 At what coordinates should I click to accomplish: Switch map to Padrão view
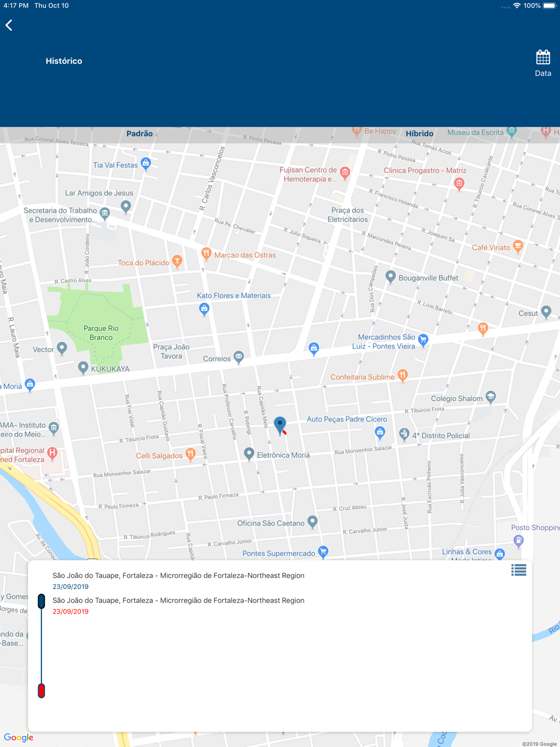point(139,134)
